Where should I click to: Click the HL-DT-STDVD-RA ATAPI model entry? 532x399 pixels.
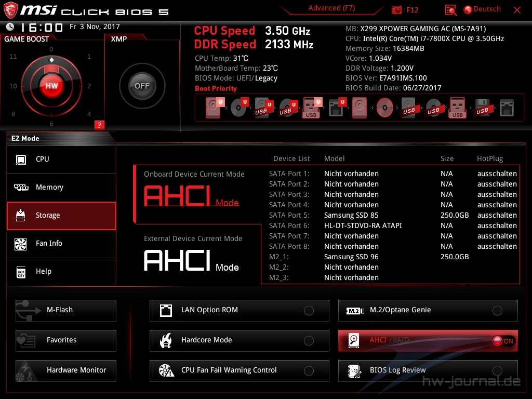tap(363, 225)
